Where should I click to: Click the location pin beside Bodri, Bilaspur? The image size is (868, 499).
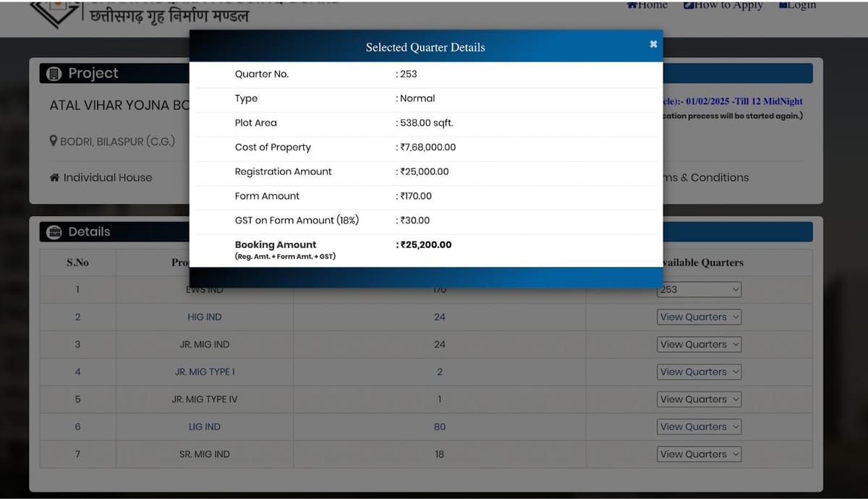pyautogui.click(x=54, y=141)
